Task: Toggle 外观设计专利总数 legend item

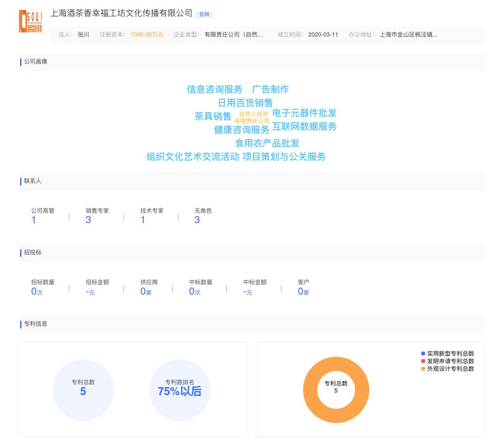Action: pyautogui.click(x=449, y=369)
